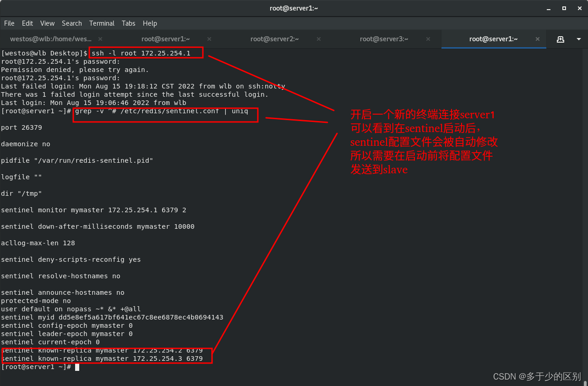The height and width of the screenshot is (386, 588).
Task: Click the new terminal tab icon
Action: click(x=560, y=39)
